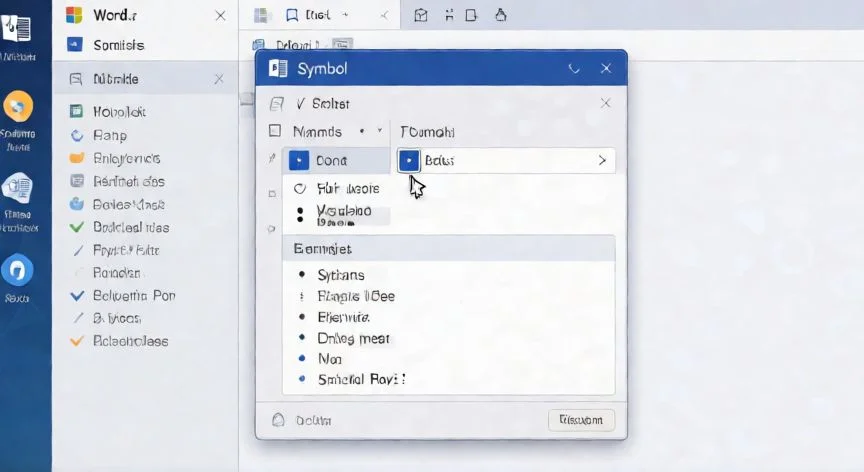Click the small square left of Fiur ileore row
Screen dimensions: 864x472
point(272,194)
